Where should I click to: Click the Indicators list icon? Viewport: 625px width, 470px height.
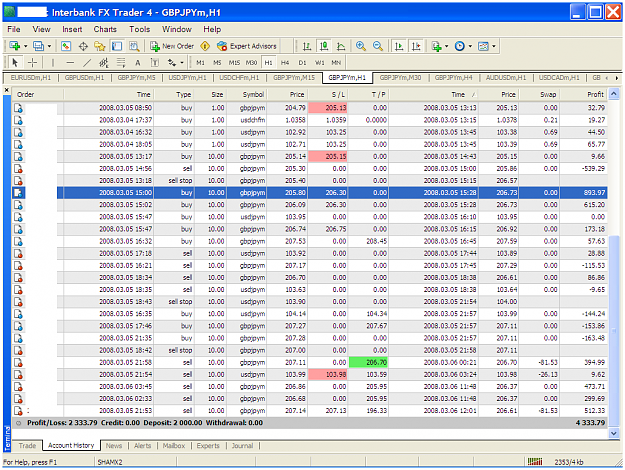tap(436, 46)
